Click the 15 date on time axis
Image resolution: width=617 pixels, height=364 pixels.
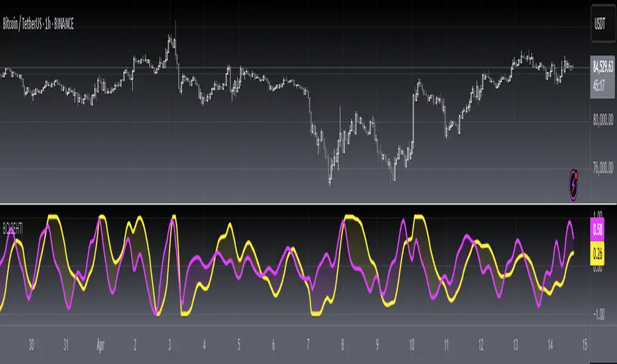(x=585, y=345)
